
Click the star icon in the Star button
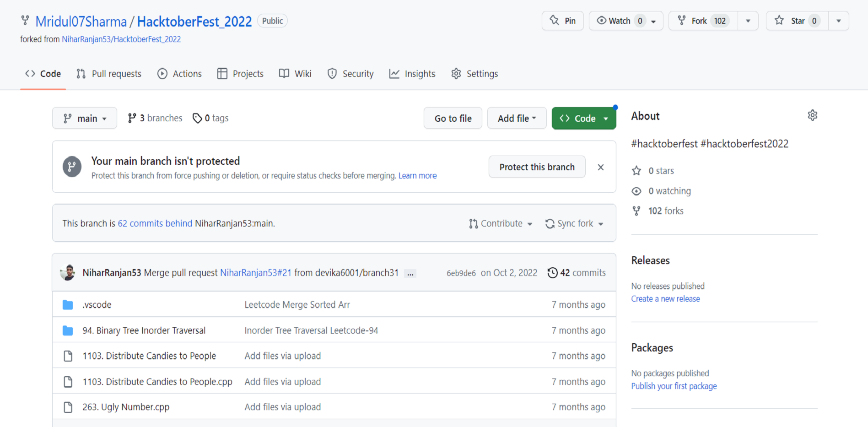[779, 20]
